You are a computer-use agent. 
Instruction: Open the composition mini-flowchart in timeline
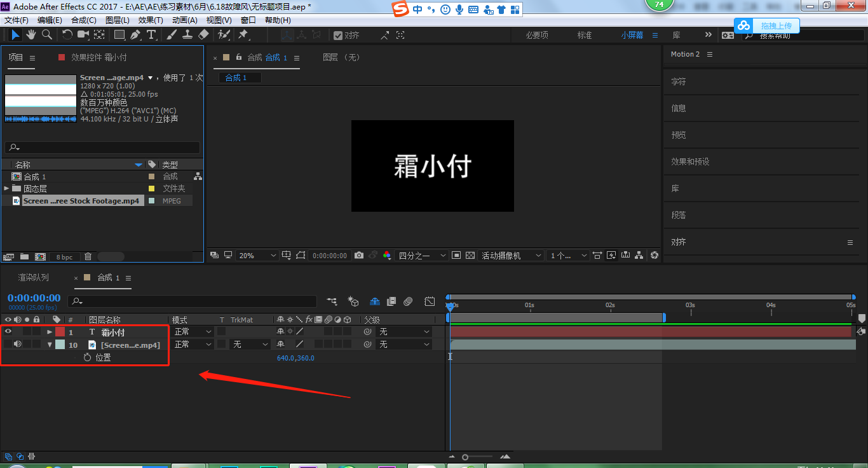point(332,301)
